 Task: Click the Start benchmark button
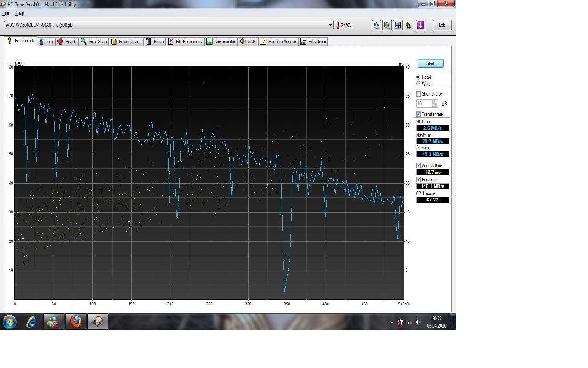click(430, 63)
